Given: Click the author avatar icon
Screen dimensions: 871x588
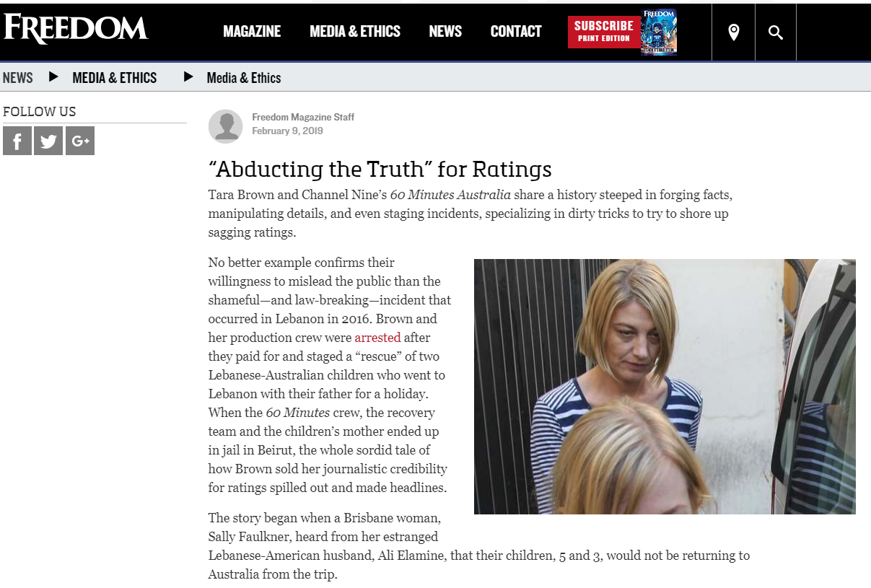Looking at the screenshot, I should [x=226, y=126].
